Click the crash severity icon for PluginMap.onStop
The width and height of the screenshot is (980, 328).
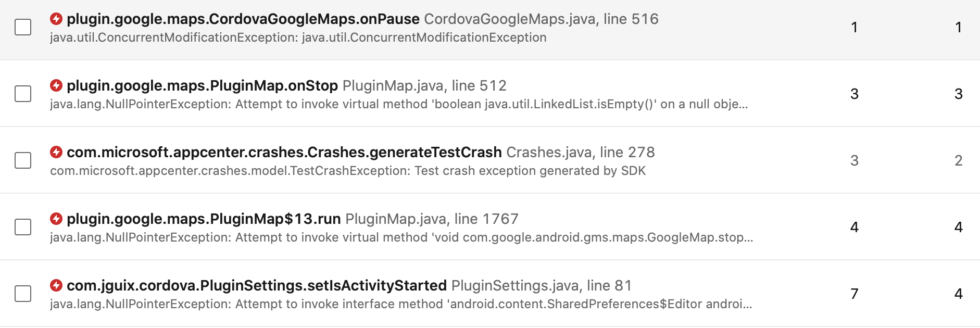coord(57,85)
